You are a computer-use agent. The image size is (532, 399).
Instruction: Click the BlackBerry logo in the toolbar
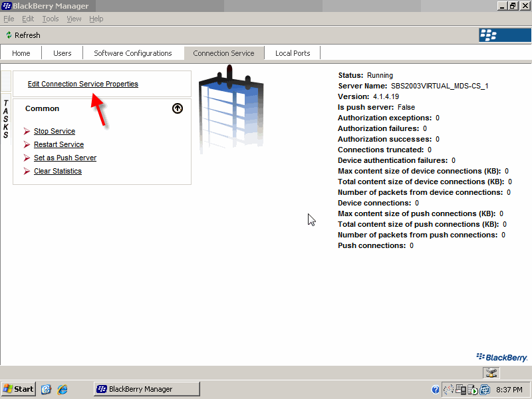point(505,35)
